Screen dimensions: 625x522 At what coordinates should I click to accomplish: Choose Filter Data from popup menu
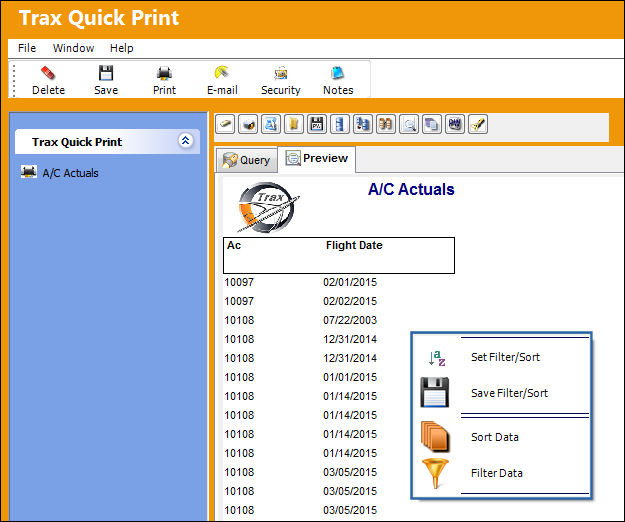(497, 473)
